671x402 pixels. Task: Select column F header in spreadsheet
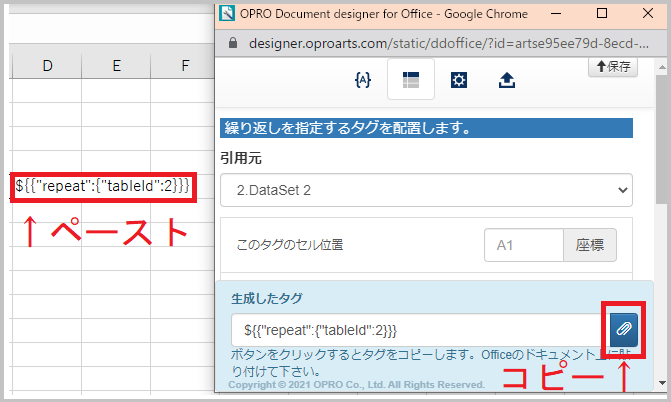coord(185,65)
